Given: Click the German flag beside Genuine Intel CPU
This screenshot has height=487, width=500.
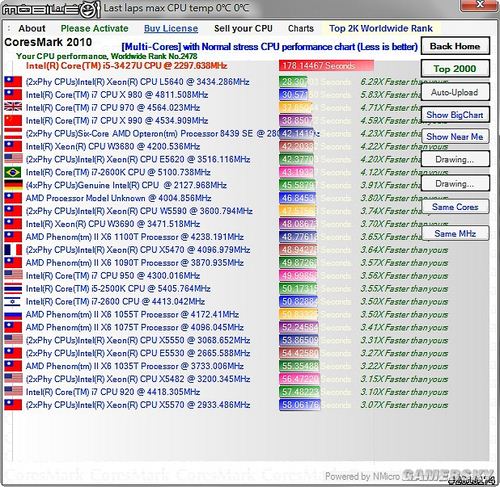Looking at the screenshot, I should coord(13,185).
